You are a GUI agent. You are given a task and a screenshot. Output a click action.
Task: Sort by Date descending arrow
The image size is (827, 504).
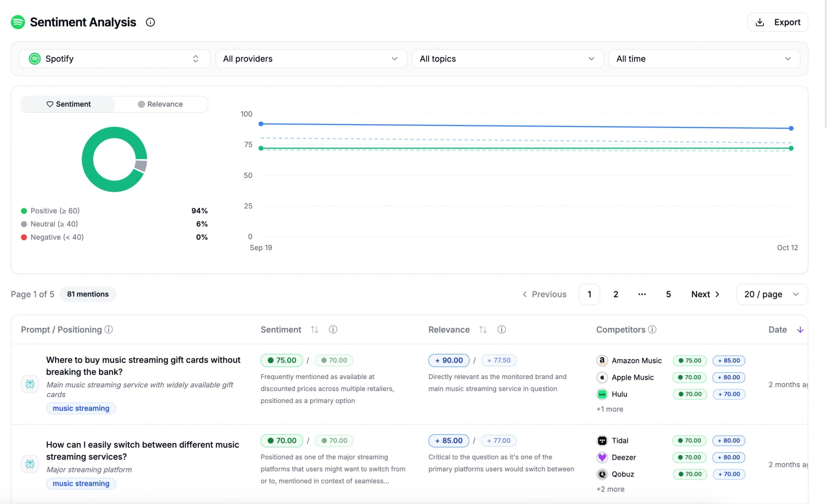tap(800, 330)
